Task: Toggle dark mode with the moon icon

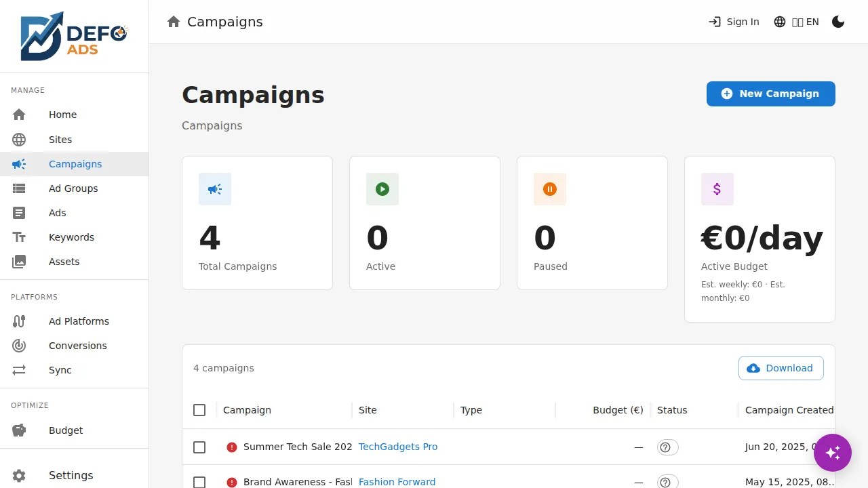Action: pos(838,22)
